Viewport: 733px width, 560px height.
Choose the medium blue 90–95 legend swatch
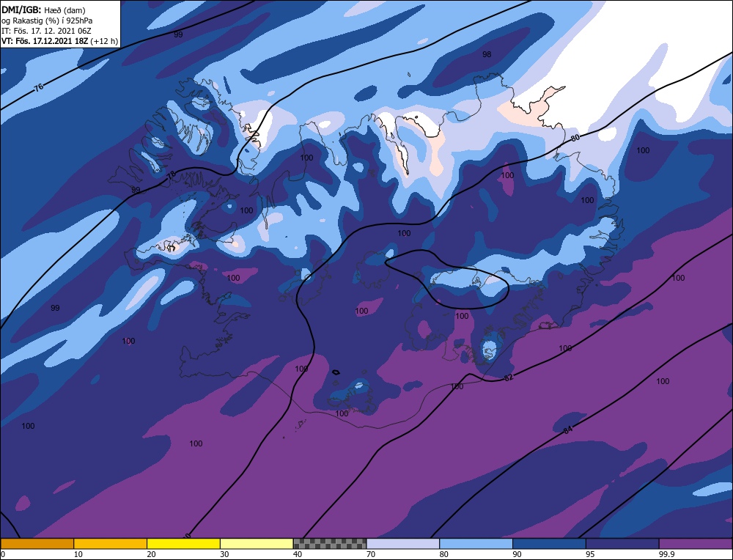549,543
